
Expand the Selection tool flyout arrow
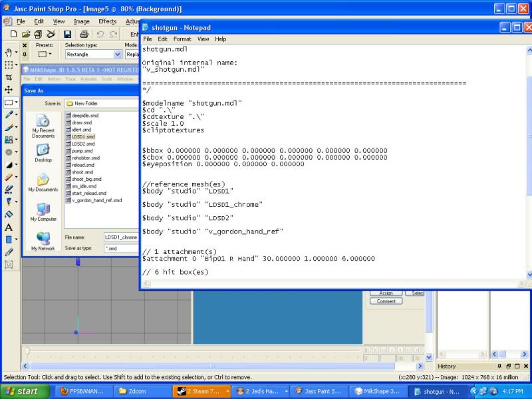[16, 102]
